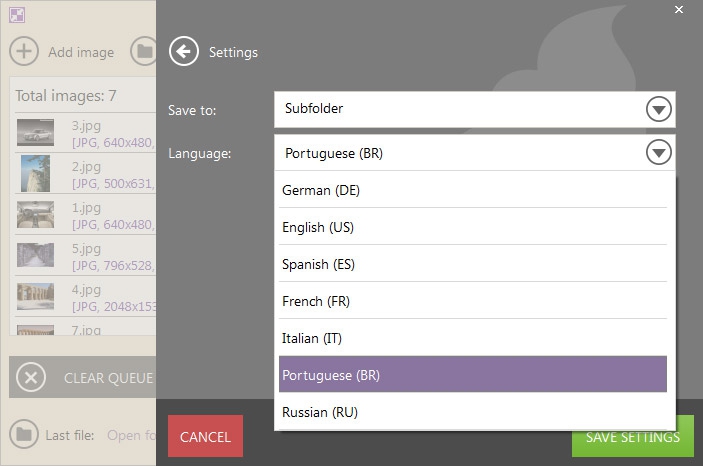Collapse the Language dropdown arrow
The image size is (703, 466).
click(x=658, y=153)
